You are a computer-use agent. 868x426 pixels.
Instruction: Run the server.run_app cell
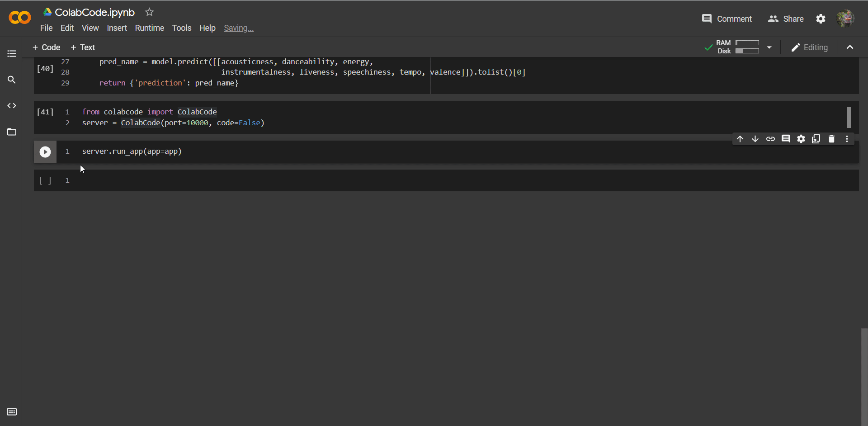click(x=45, y=152)
